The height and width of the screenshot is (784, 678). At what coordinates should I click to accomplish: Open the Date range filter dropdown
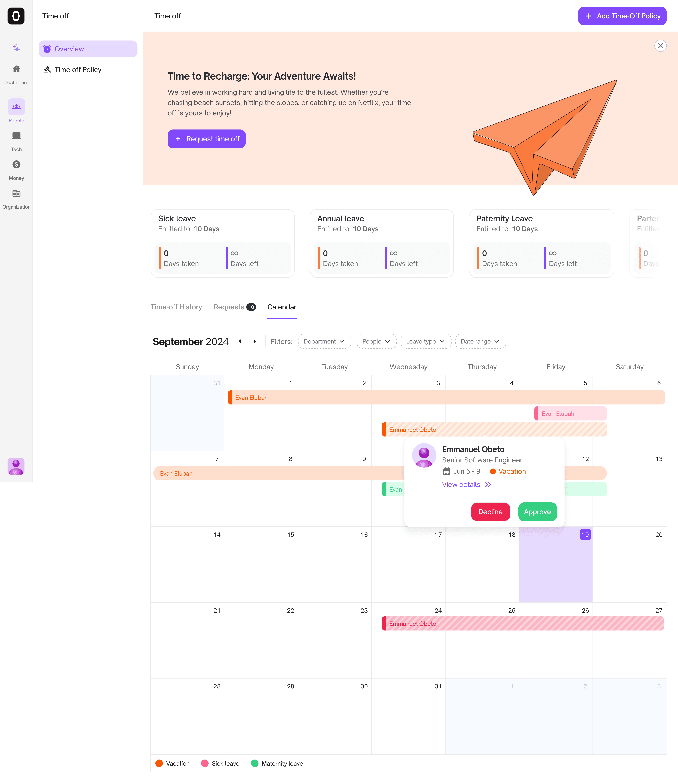click(480, 341)
